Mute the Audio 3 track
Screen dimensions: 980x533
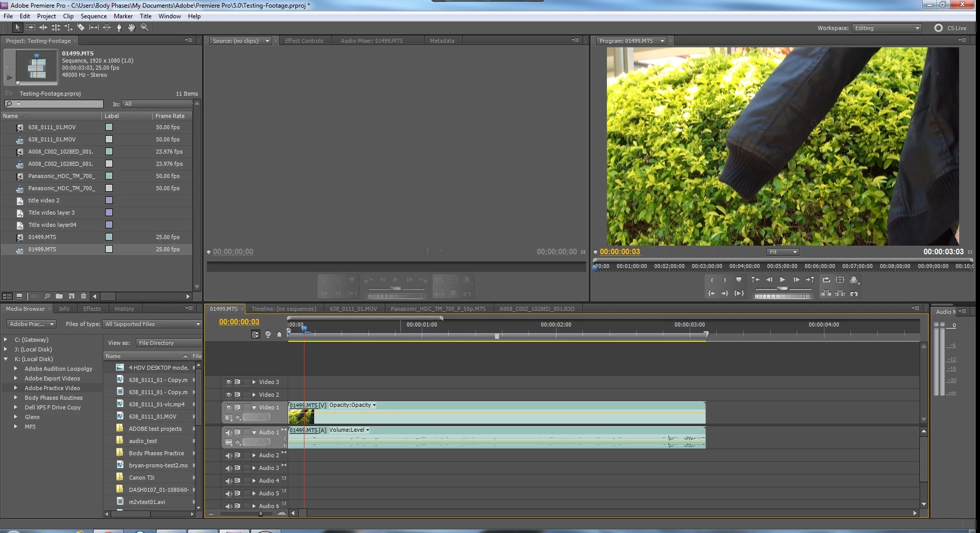229,468
